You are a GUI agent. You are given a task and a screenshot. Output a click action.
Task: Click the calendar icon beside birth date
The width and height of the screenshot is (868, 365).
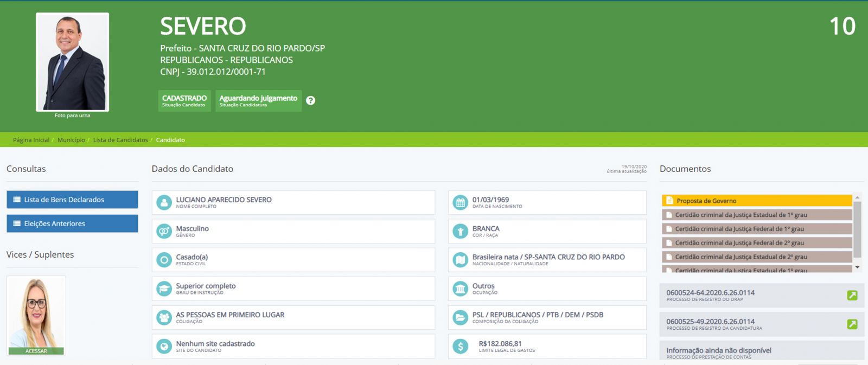[460, 203]
